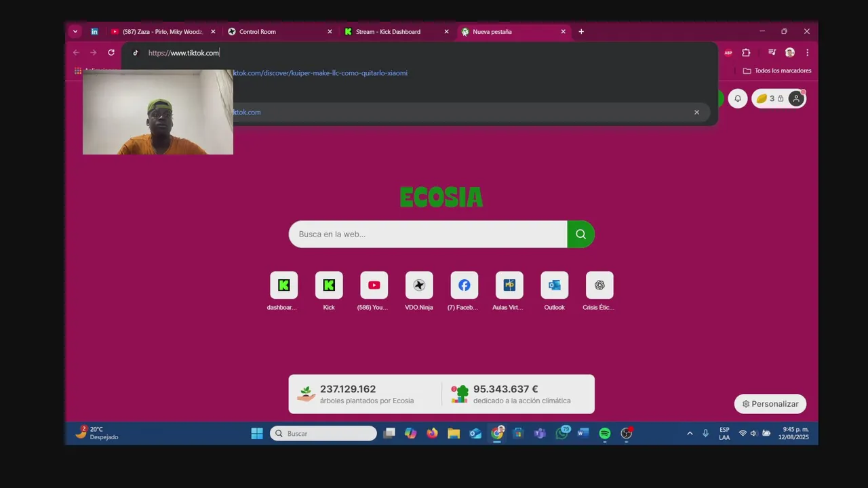Open the extensions puzzle icon
This screenshot has height=488, width=868.
746,52
